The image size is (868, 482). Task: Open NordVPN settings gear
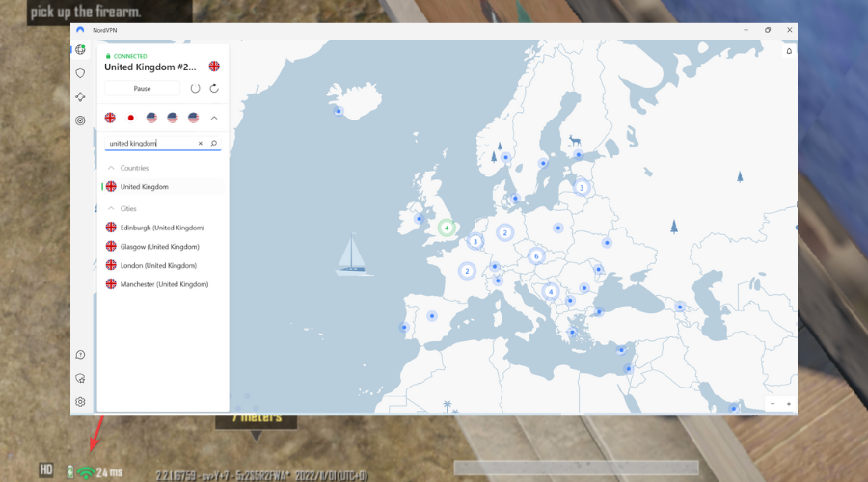click(x=80, y=402)
